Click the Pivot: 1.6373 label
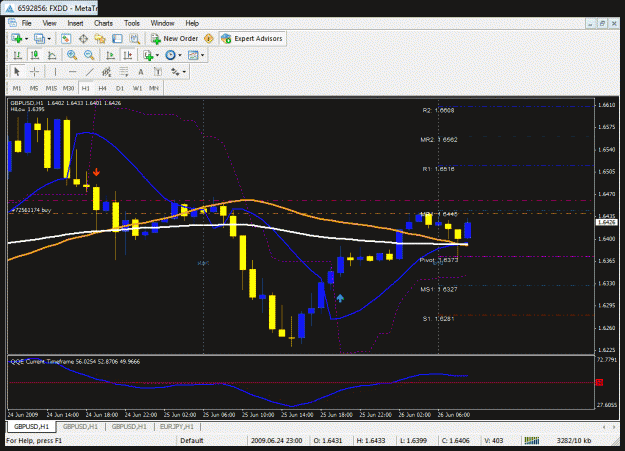 click(x=439, y=260)
